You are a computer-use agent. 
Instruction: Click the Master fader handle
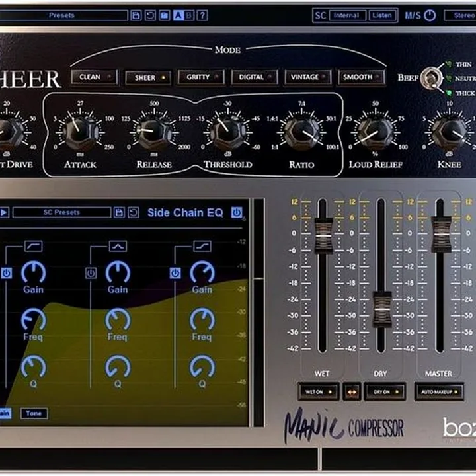click(441, 234)
